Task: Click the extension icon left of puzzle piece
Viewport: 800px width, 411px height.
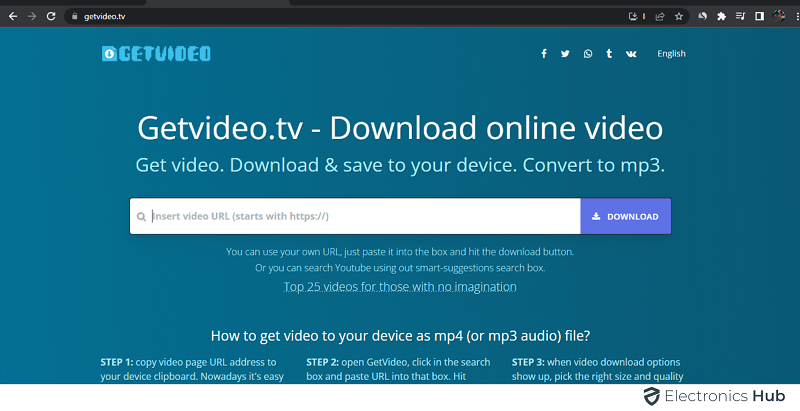Action: pos(703,16)
